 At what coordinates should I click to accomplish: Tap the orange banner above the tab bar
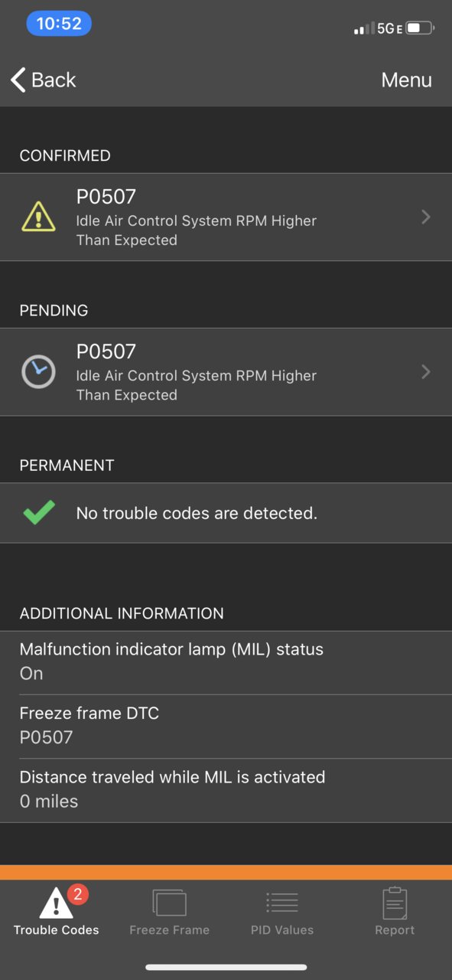226,872
